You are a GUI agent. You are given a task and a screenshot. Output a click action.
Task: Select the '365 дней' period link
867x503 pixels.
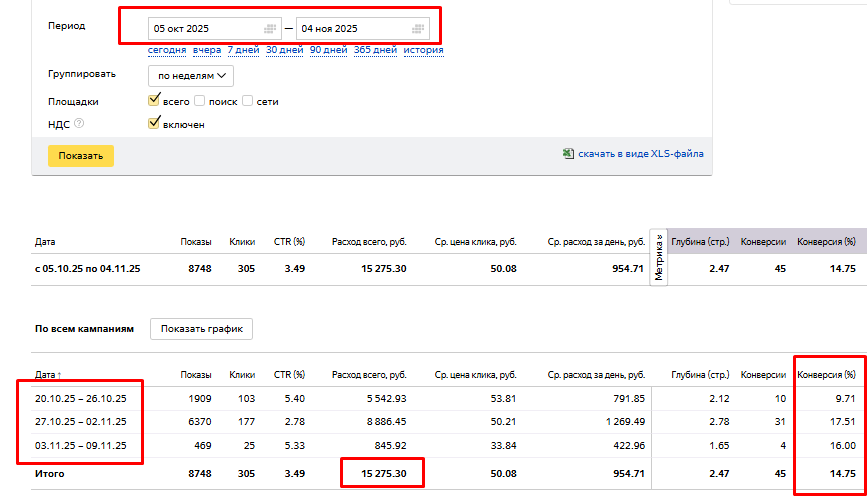pyautogui.click(x=375, y=50)
